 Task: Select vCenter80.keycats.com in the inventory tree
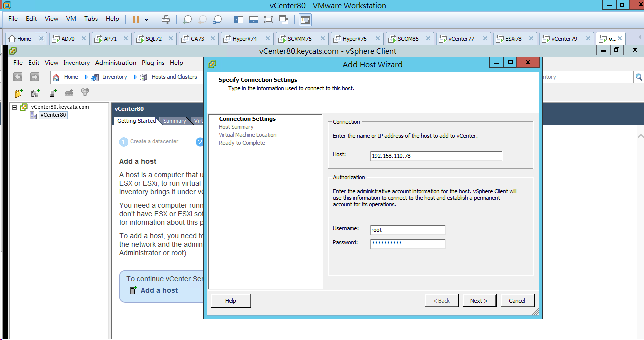point(60,107)
